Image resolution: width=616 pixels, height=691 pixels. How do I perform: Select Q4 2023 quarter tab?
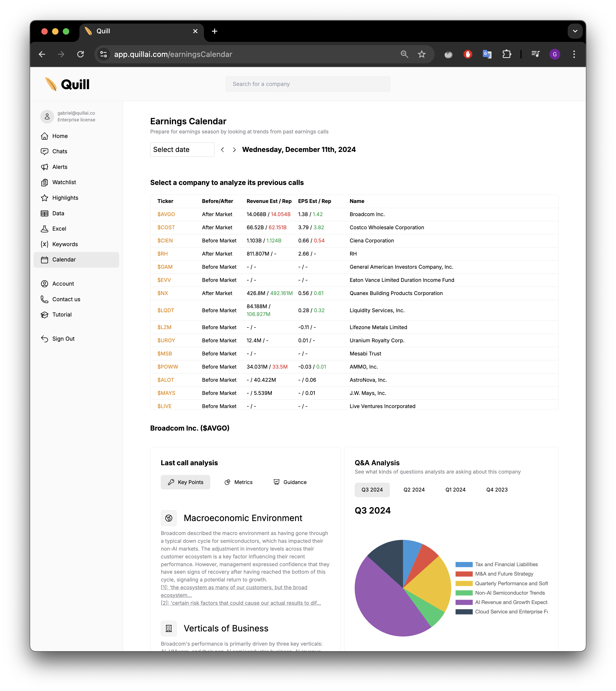point(497,490)
